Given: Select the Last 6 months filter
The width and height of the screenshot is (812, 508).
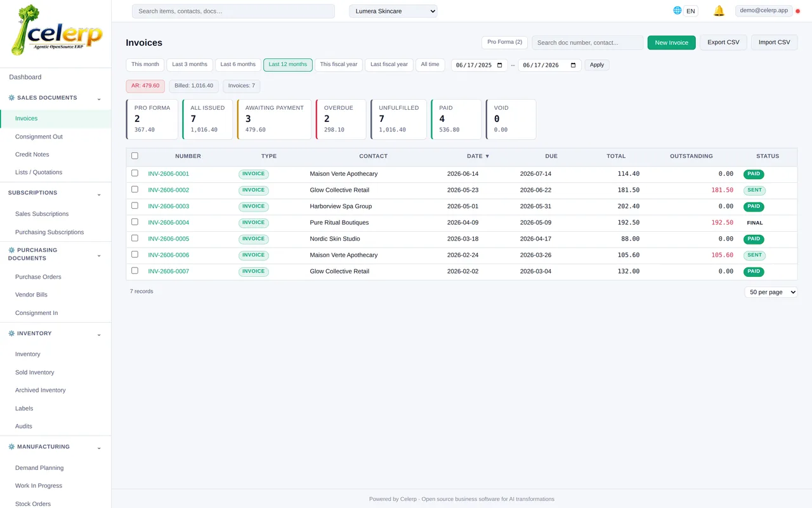Looking at the screenshot, I should tap(238, 65).
